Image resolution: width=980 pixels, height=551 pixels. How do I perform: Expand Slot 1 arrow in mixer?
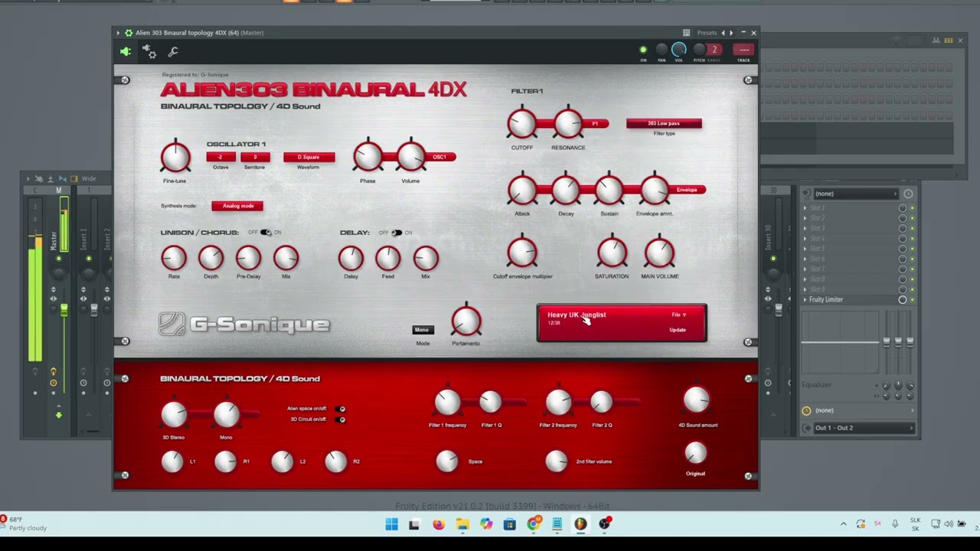(x=805, y=208)
